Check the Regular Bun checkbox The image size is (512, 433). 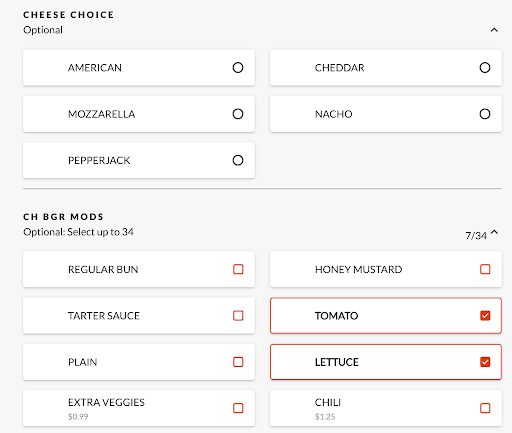(238, 269)
